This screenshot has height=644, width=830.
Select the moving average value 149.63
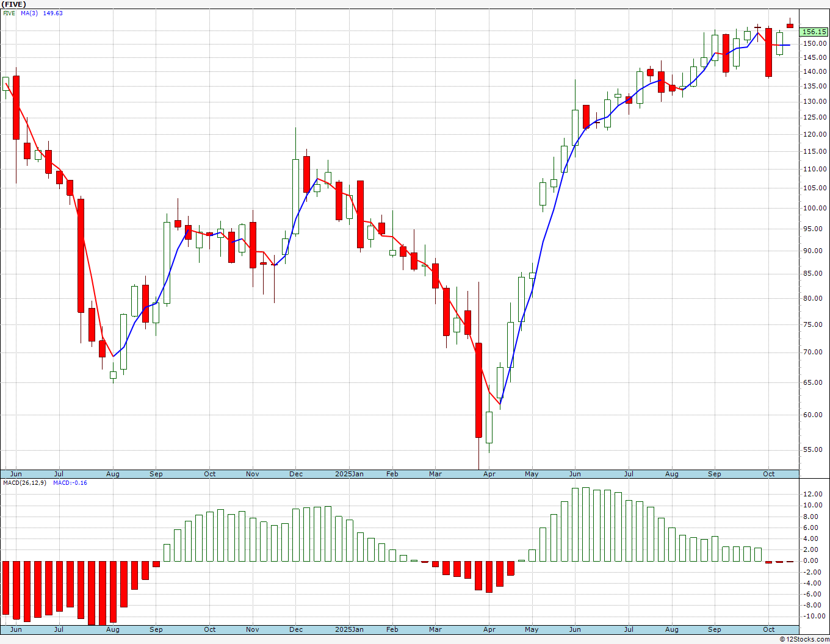pyautogui.click(x=52, y=13)
